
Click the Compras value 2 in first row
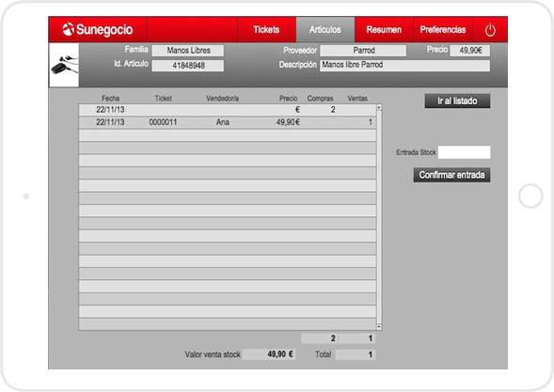click(x=333, y=110)
